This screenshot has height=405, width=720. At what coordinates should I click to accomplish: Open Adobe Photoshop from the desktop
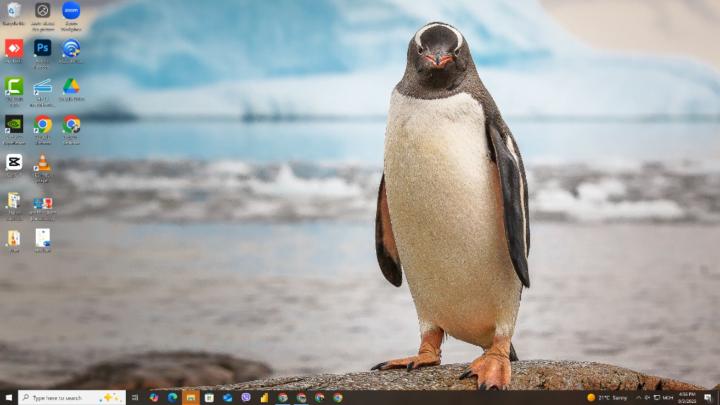[43, 48]
